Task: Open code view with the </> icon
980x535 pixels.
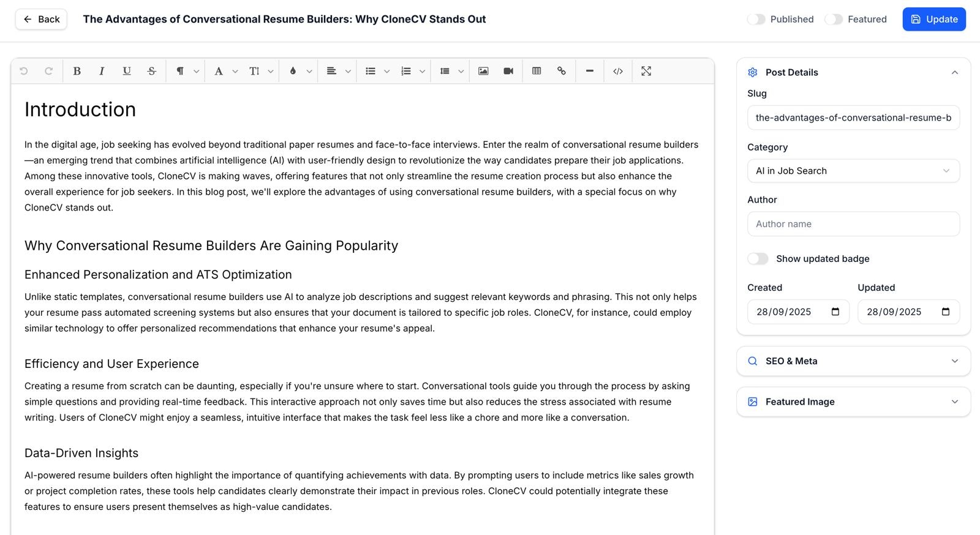Action: click(618, 71)
